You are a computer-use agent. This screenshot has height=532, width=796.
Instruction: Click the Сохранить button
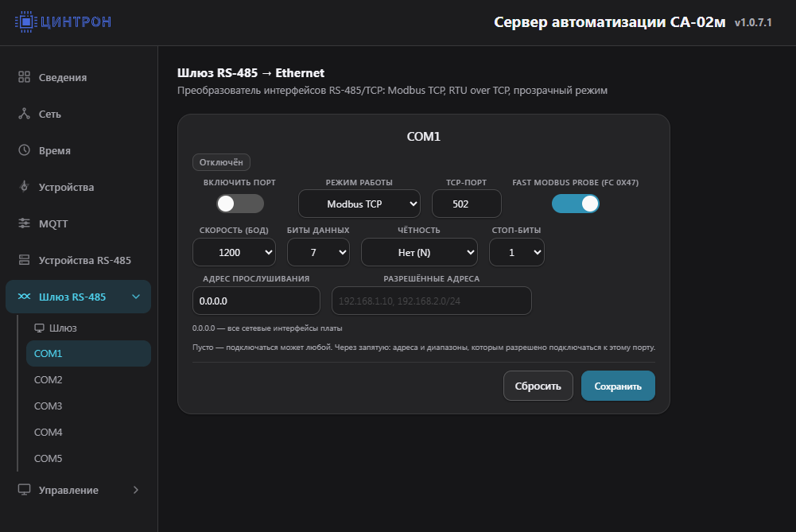[x=618, y=386]
